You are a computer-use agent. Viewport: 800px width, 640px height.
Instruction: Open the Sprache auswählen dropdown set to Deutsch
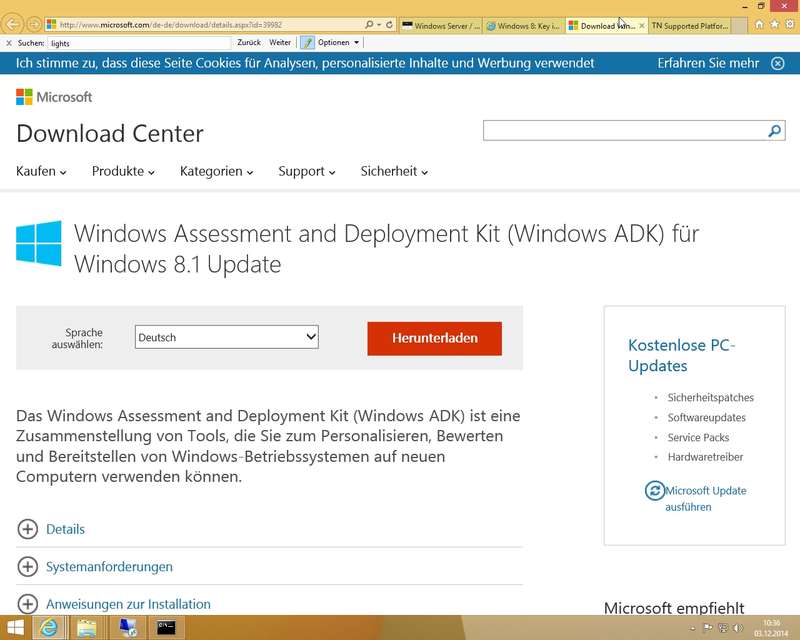(227, 337)
